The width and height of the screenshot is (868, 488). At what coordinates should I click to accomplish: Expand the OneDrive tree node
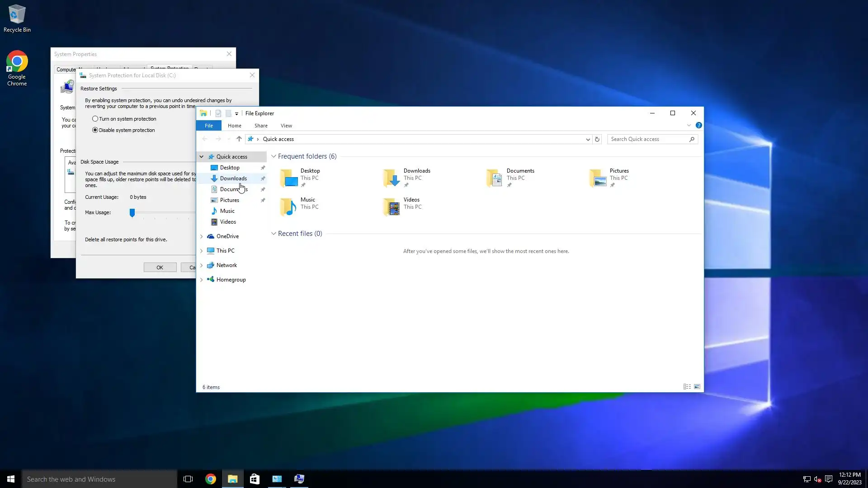(202, 236)
